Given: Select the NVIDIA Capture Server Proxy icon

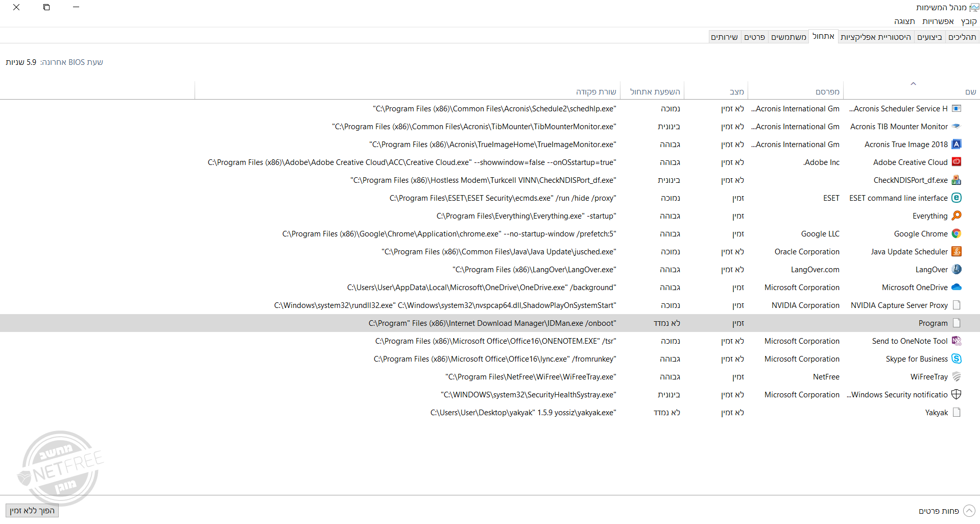Looking at the screenshot, I should [x=957, y=305].
